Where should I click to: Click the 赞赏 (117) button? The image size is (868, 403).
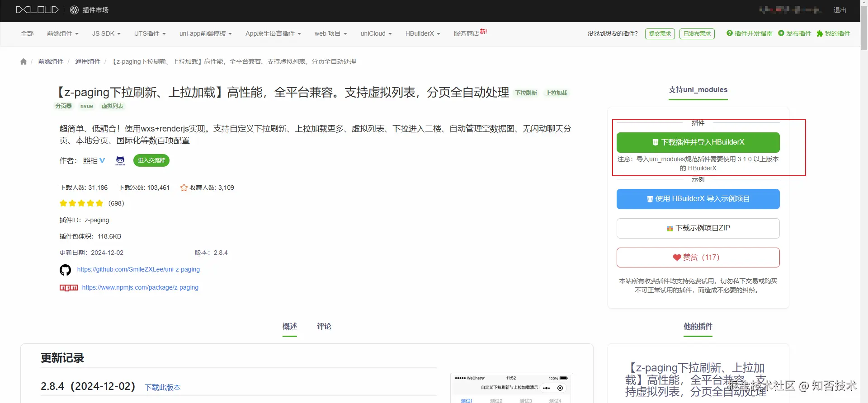(698, 258)
